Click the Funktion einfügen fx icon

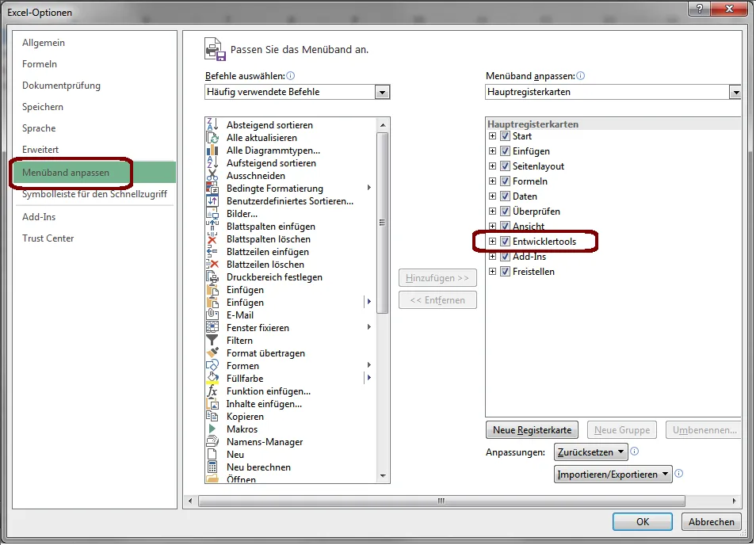(212, 391)
